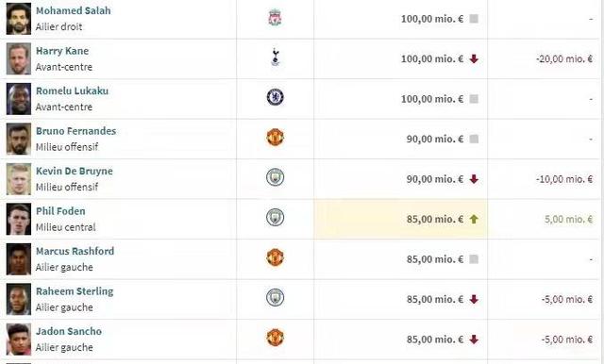Screen dimensions: 604x364
Task: Open Manchester United crest in Rashford's row
Action: tap(275, 257)
